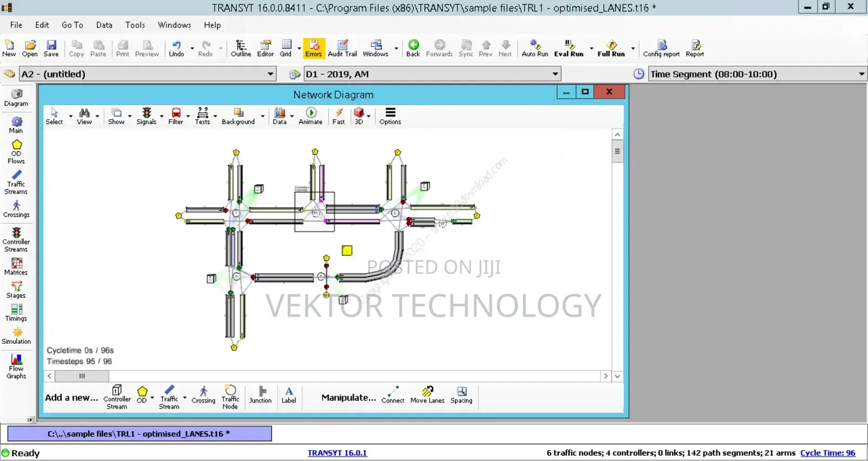
Task: Expand the A2 - (untitled) analysis set dropdown
Action: 270,74
